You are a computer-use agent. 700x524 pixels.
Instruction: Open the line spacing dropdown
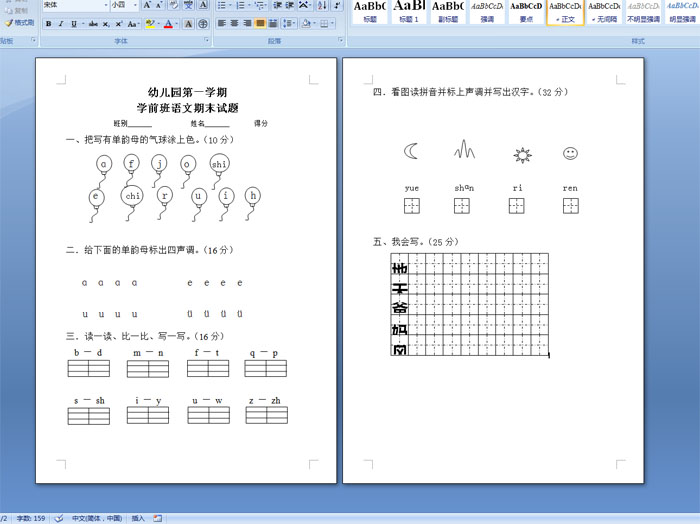tap(289, 23)
